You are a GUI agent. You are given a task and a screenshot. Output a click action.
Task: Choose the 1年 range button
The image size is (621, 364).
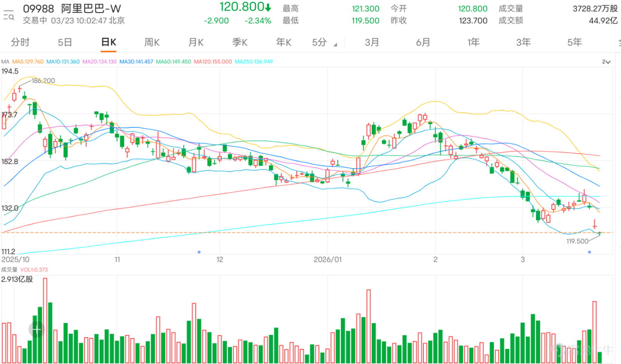pyautogui.click(x=474, y=42)
